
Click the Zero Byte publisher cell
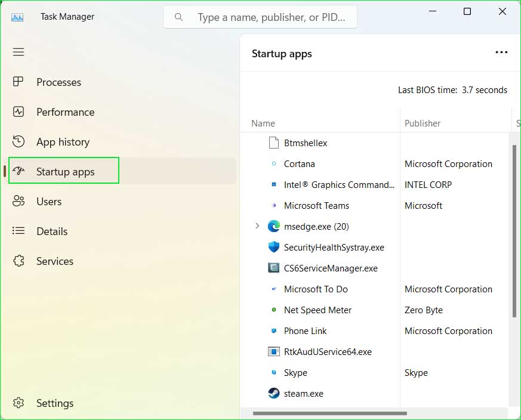pos(423,310)
